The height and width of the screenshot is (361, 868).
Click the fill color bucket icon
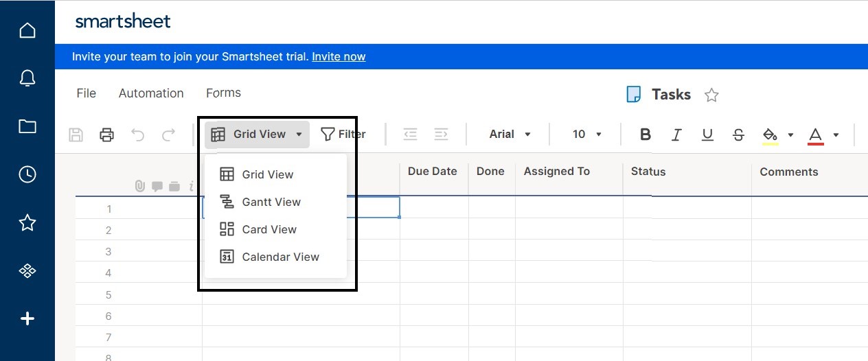[770, 136]
